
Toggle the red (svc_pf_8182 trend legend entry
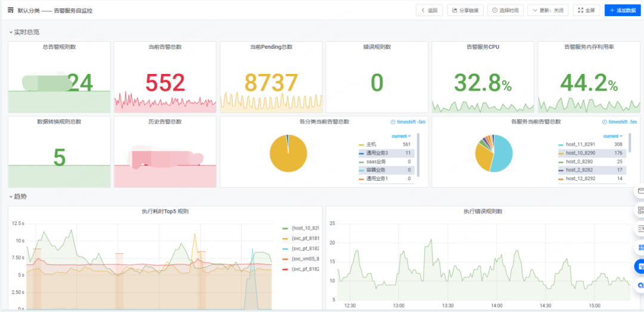point(305,269)
